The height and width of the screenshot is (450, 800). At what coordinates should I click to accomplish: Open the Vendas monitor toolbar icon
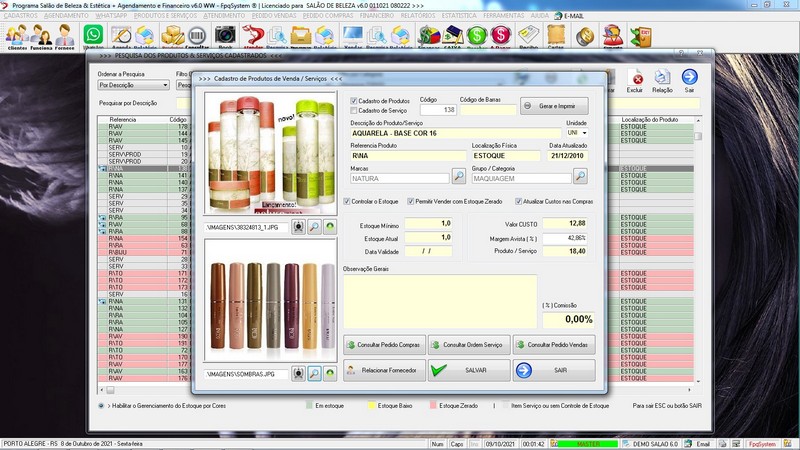(353, 36)
